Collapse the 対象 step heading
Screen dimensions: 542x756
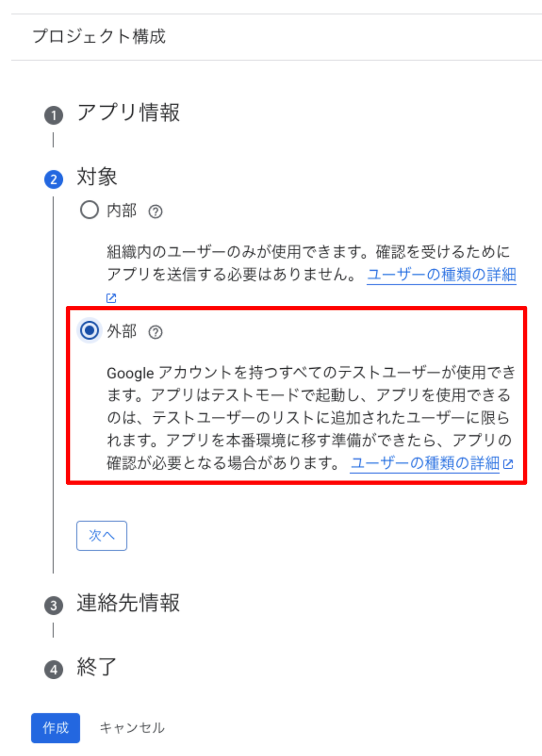pyautogui.click(x=97, y=177)
